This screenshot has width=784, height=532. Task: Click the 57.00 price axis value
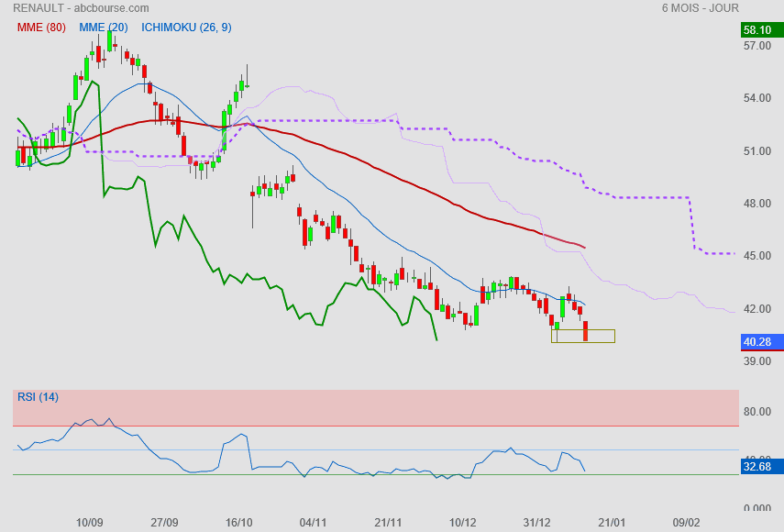[x=757, y=46]
